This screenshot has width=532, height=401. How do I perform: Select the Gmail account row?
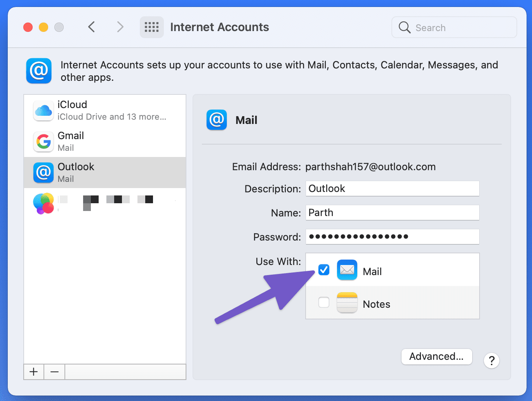pos(105,141)
